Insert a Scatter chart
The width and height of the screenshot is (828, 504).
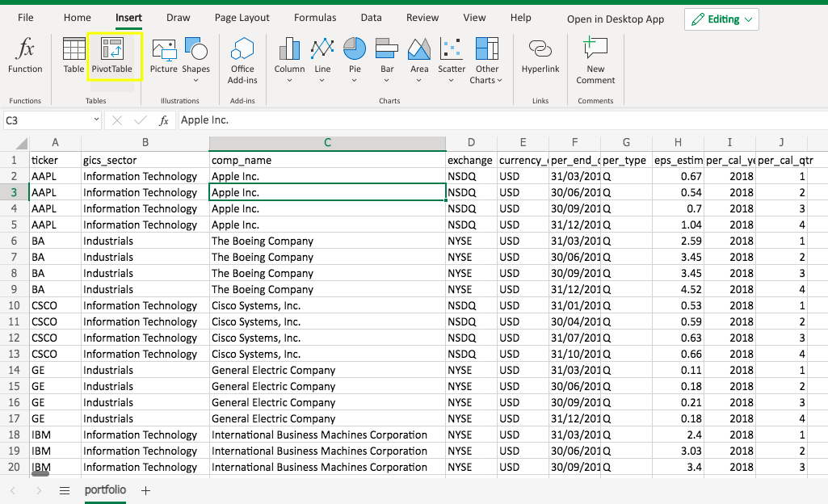tap(452, 56)
